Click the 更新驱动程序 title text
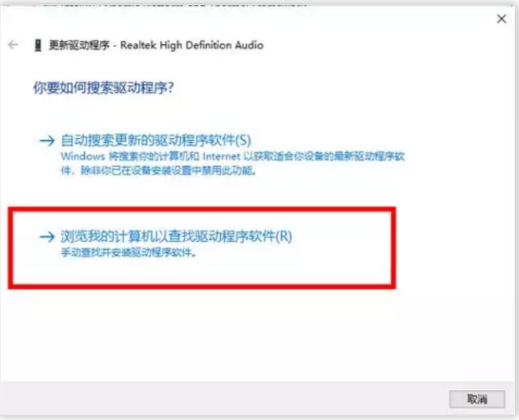519x420 pixels. click(x=79, y=45)
